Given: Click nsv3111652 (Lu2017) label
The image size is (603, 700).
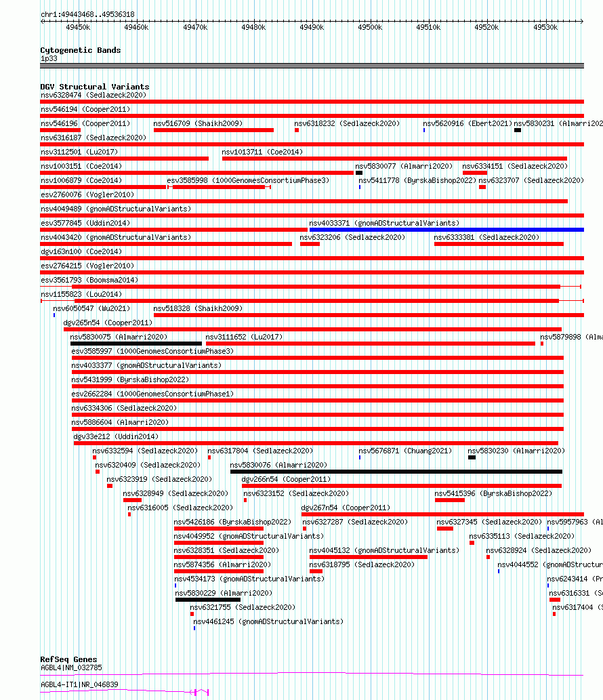Looking at the screenshot, I should point(244,338).
